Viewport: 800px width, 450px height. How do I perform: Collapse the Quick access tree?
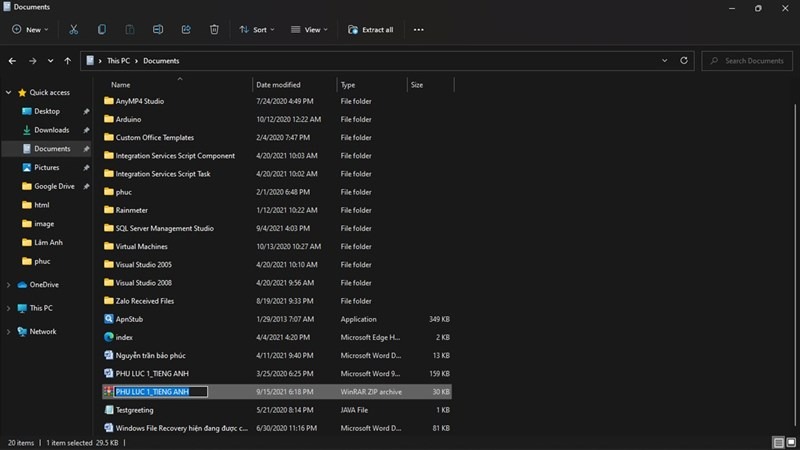click(x=8, y=92)
